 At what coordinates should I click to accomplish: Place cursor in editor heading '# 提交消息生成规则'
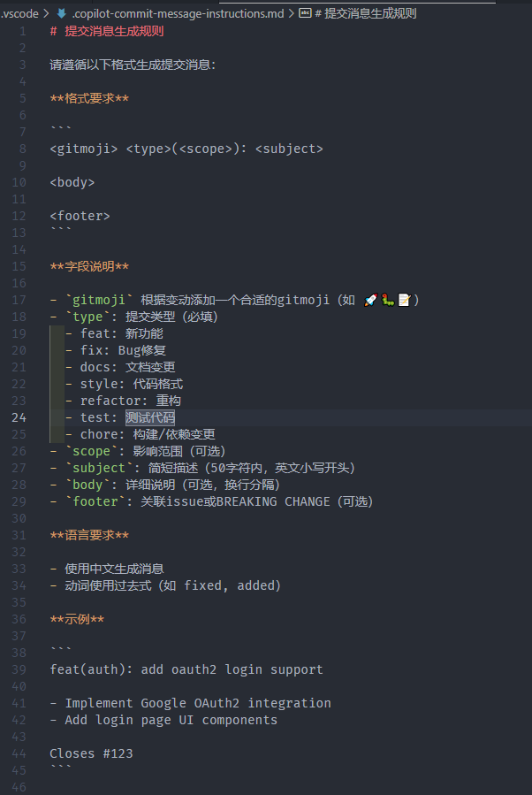coord(107,31)
